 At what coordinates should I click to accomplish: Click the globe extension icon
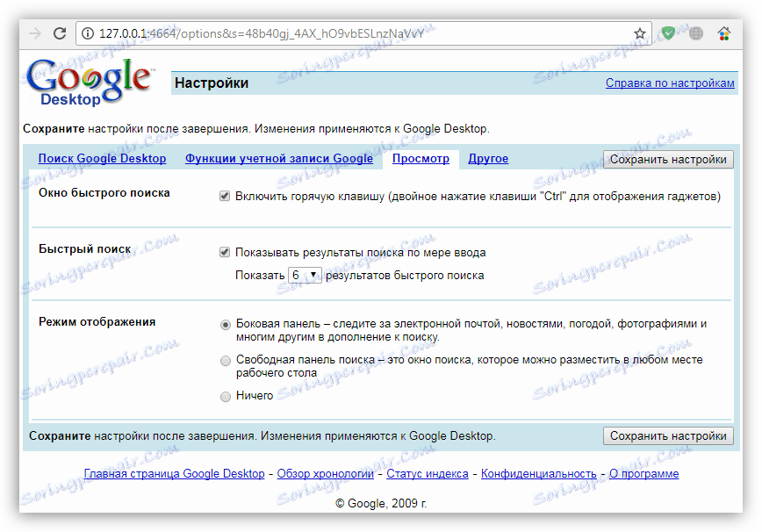click(694, 32)
